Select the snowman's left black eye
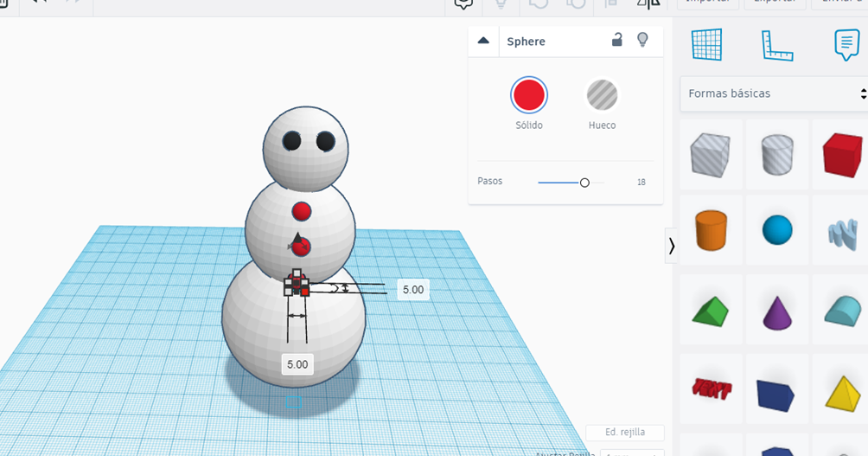 tap(291, 141)
